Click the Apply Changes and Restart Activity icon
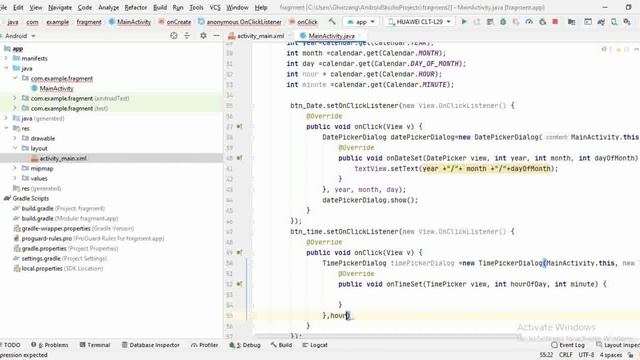The image size is (640, 360). tap(477, 22)
